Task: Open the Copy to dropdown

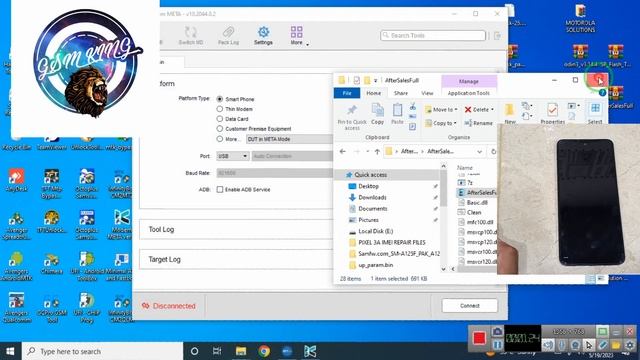Action: (440, 123)
